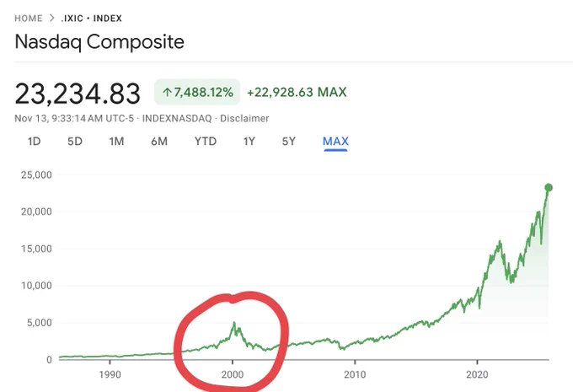573x392 pixels.
Task: Select the 1D time range tab
Action: (34, 141)
